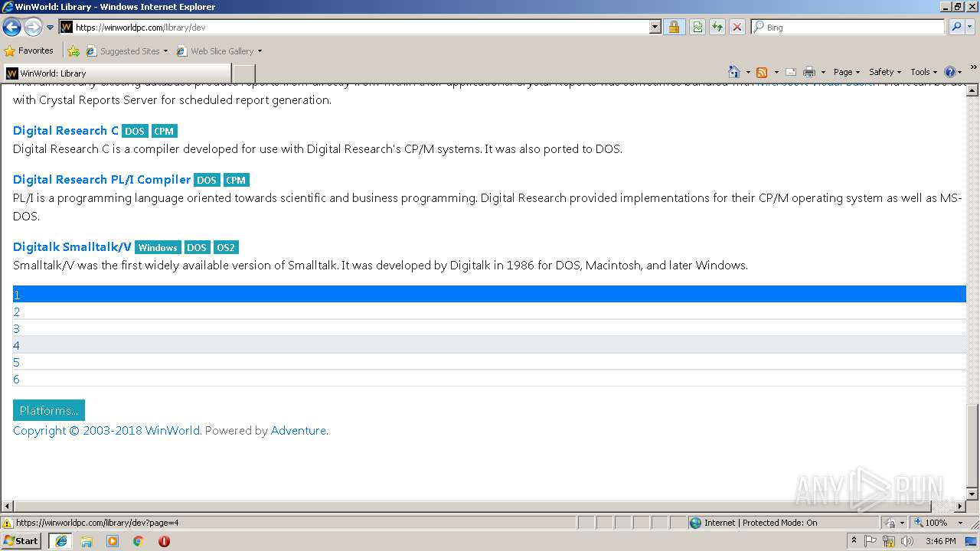Open the Windows Media Player taskbar icon
980x551 pixels.
[x=113, y=541]
